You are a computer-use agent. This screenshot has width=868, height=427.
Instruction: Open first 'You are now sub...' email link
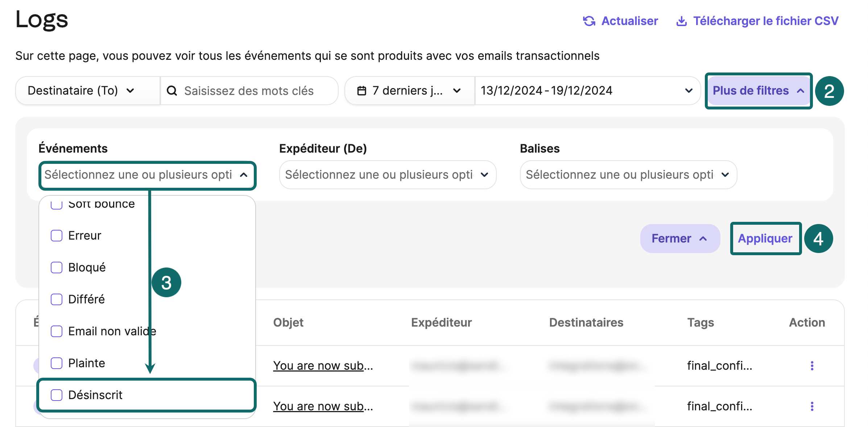323,366
